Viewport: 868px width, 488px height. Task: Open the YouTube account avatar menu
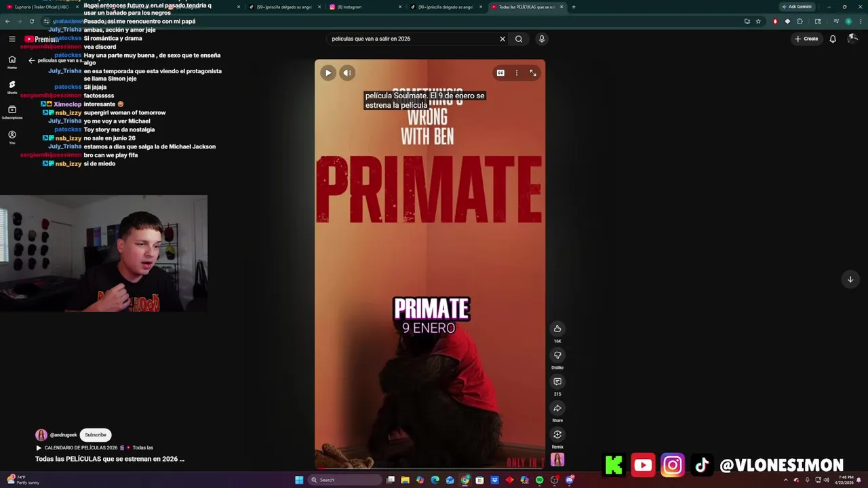tap(852, 39)
